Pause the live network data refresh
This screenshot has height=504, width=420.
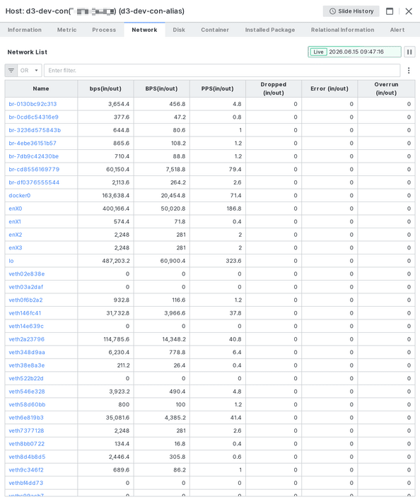[409, 52]
